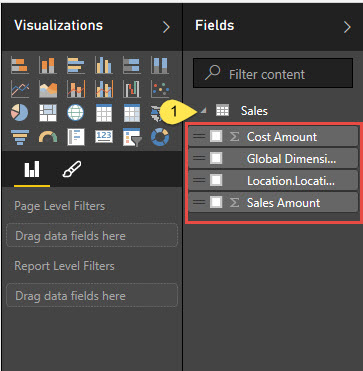Click the Report Level Filters heading
363x371 pixels.
pos(64,266)
